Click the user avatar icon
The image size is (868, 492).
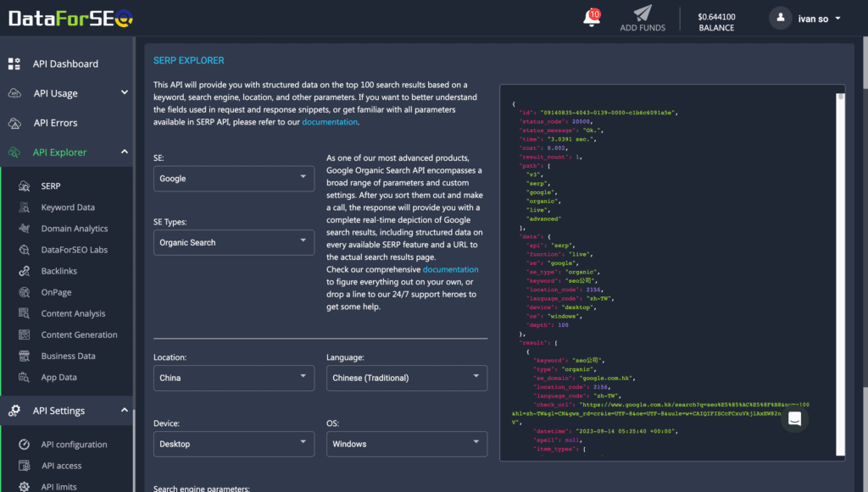pos(781,19)
